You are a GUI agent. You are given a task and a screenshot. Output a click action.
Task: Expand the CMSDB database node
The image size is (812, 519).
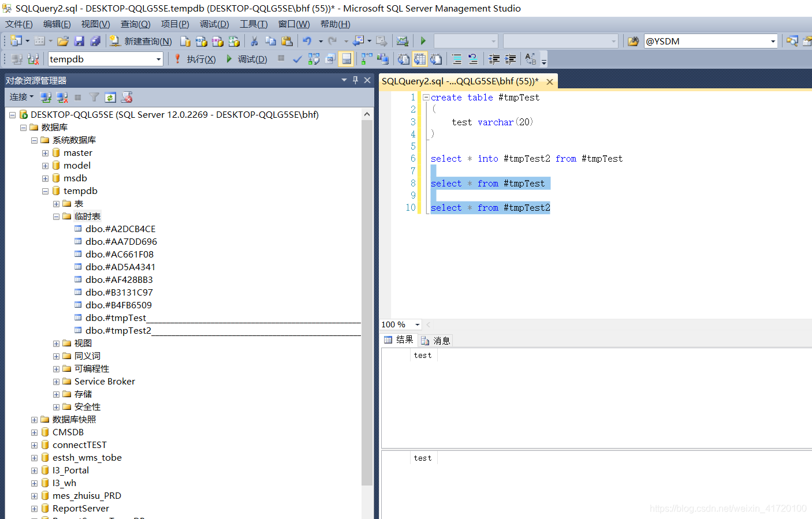34,432
